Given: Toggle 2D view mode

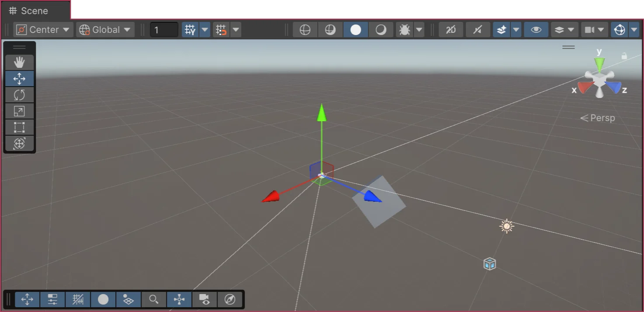Looking at the screenshot, I should click(x=450, y=30).
